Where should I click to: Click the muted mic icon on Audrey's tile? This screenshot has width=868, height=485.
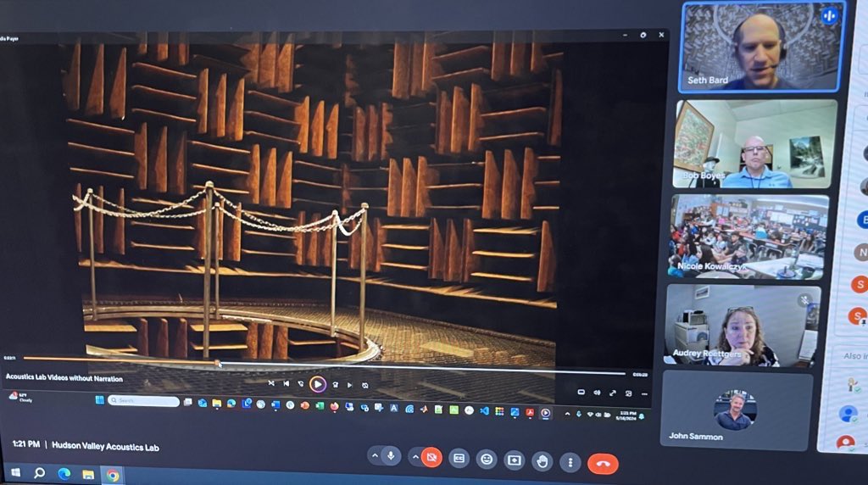click(805, 300)
